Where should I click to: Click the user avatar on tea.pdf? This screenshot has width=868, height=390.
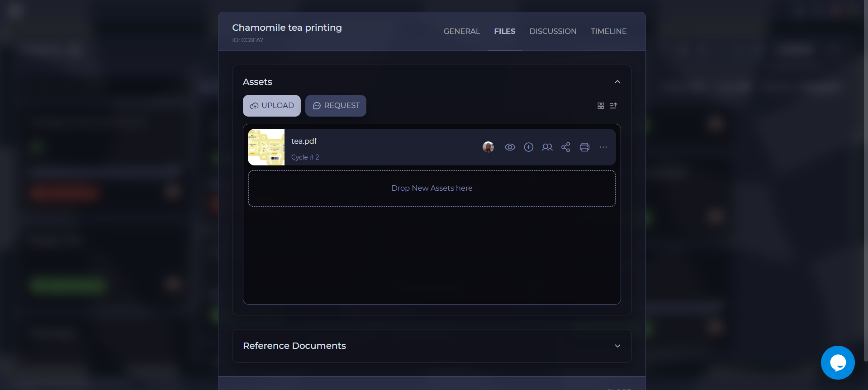[x=488, y=147]
